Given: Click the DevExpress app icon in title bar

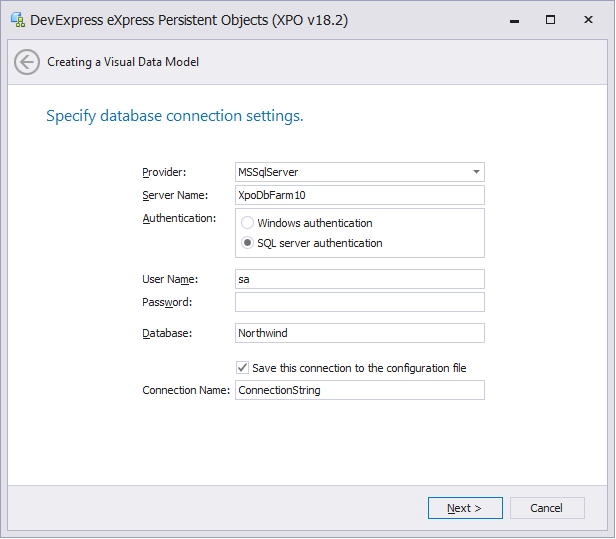Looking at the screenshot, I should tap(17, 19).
